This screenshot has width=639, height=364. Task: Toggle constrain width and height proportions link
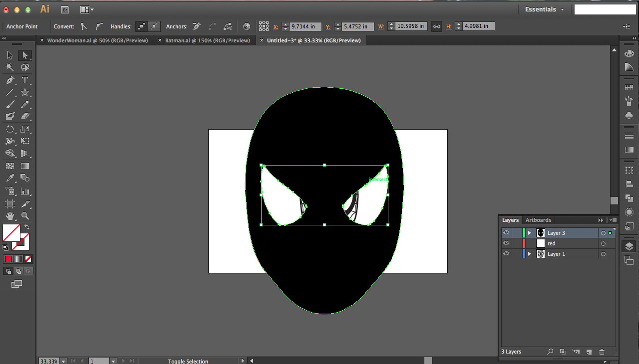tap(437, 26)
